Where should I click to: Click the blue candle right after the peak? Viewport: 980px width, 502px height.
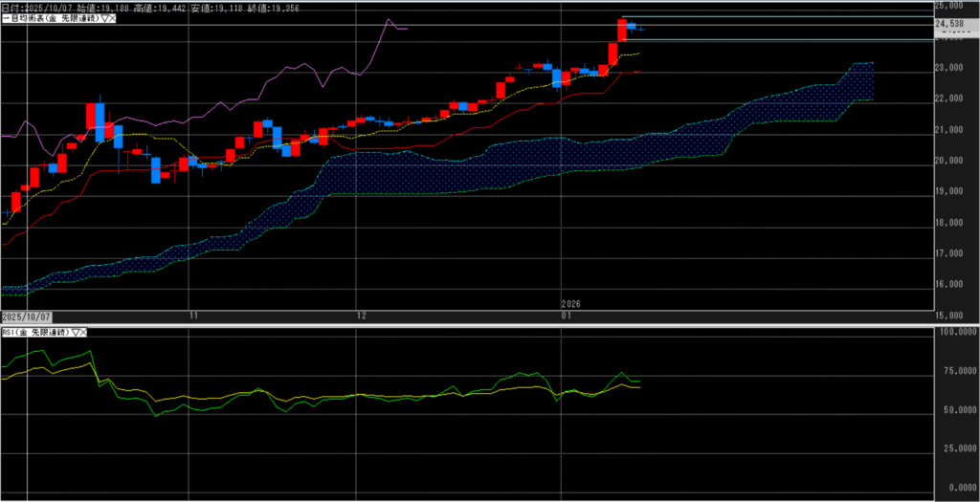click(632, 27)
